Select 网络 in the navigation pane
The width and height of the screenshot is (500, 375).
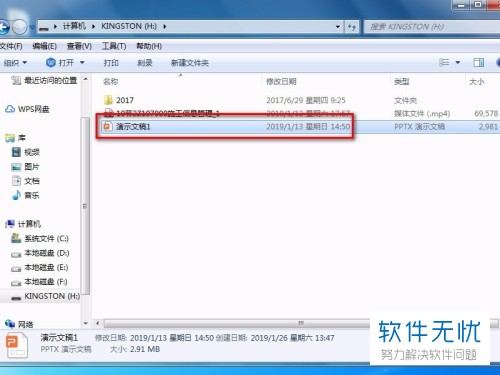[25, 324]
